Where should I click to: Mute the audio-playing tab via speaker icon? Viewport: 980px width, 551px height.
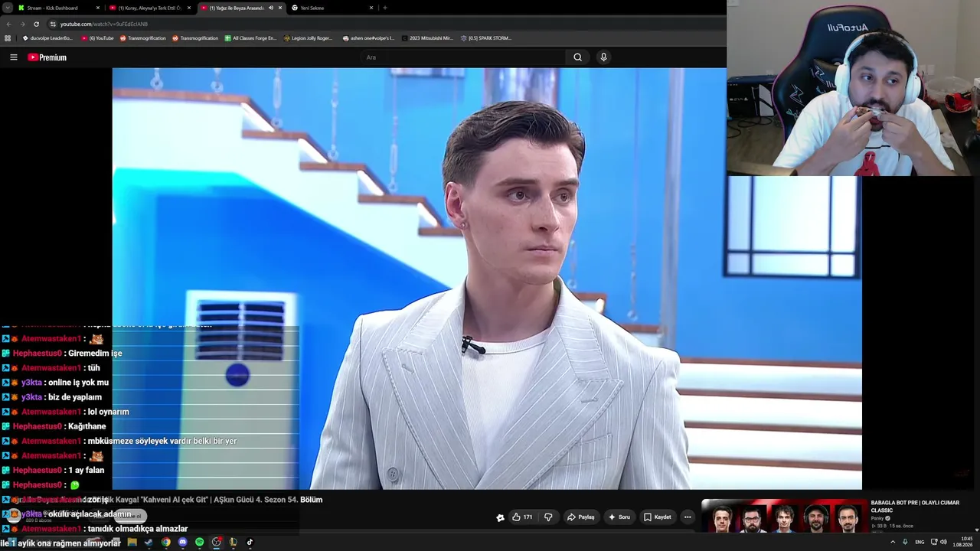tap(270, 8)
